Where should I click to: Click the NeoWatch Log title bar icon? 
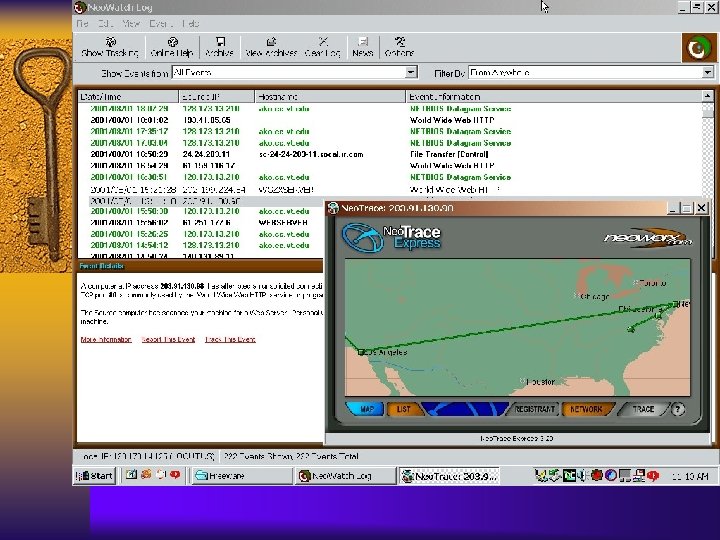[x=80, y=7]
